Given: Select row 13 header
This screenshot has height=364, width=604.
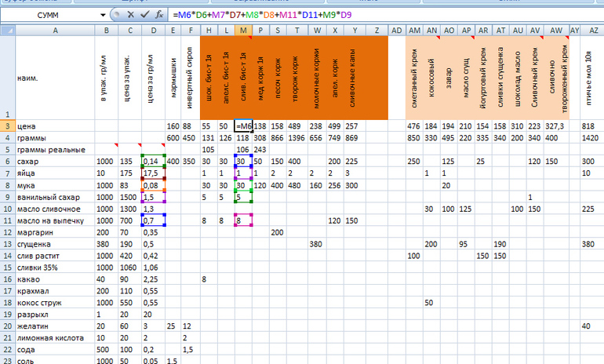Looking at the screenshot, I should pyautogui.click(x=7, y=244).
